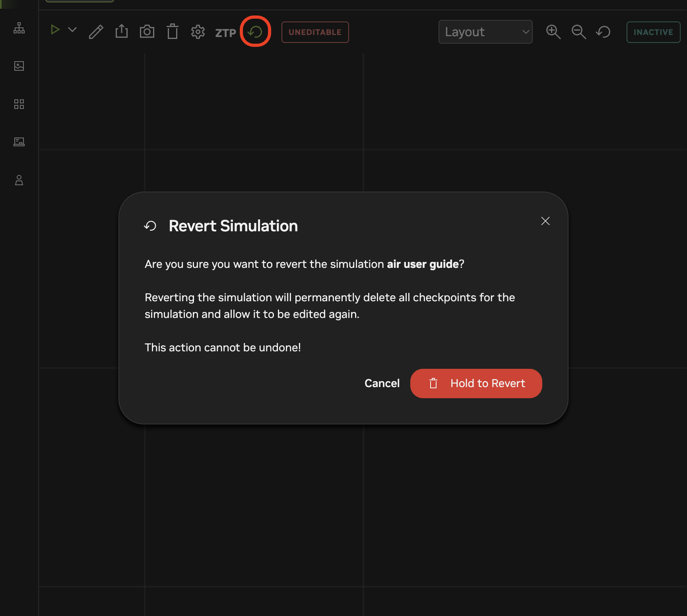Expand the run options chevron
The width and height of the screenshot is (687, 616).
click(x=72, y=29)
